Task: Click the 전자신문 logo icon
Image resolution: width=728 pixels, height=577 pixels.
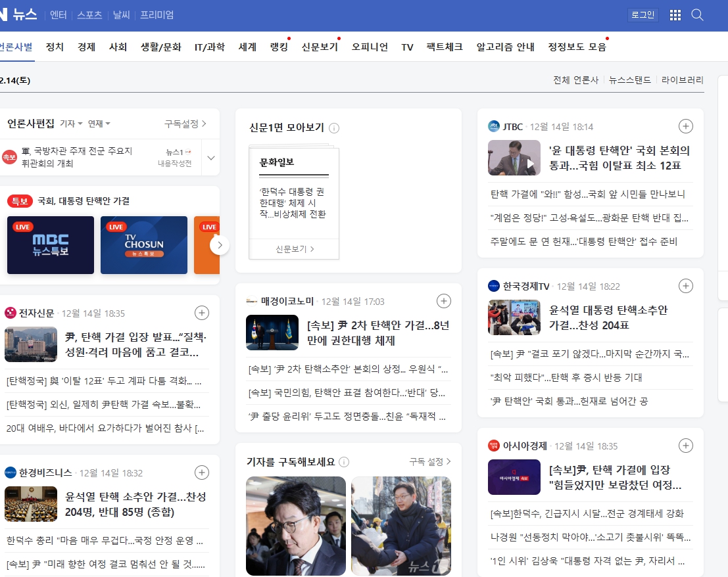Action: click(11, 313)
